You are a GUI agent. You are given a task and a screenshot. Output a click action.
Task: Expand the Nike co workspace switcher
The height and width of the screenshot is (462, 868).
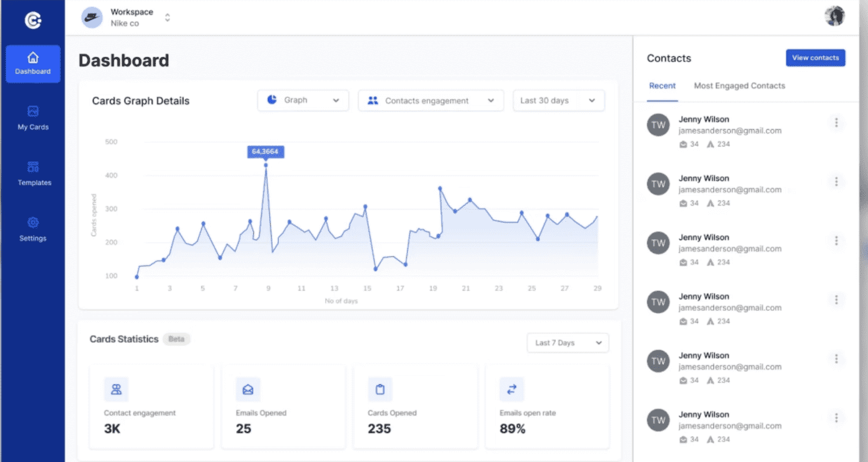167,17
